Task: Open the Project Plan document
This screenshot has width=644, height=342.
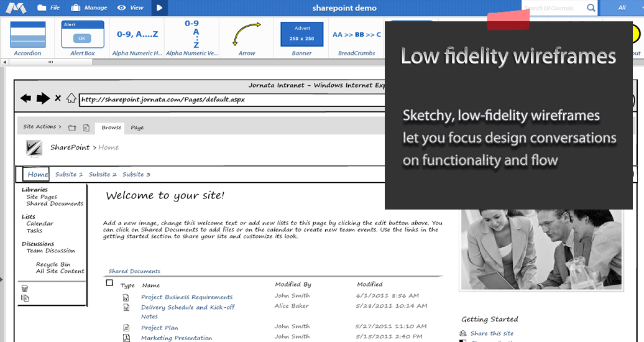Action: (159, 328)
